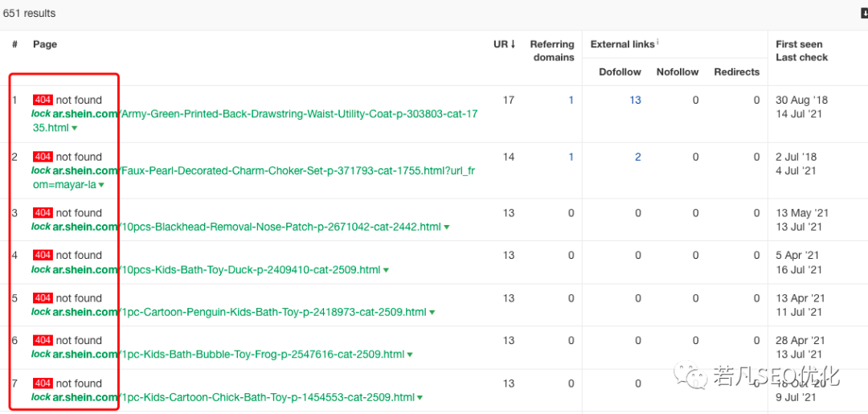Sort by Referring domains column header
Screen dimensions: 868x414
tap(551, 51)
